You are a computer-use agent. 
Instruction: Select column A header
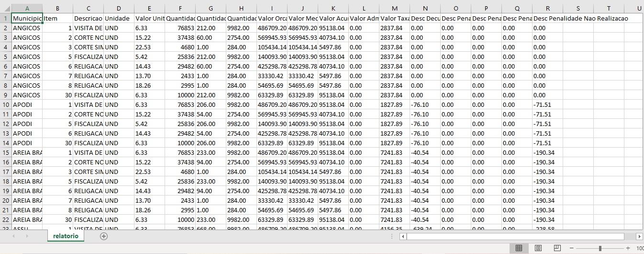(x=27, y=9)
